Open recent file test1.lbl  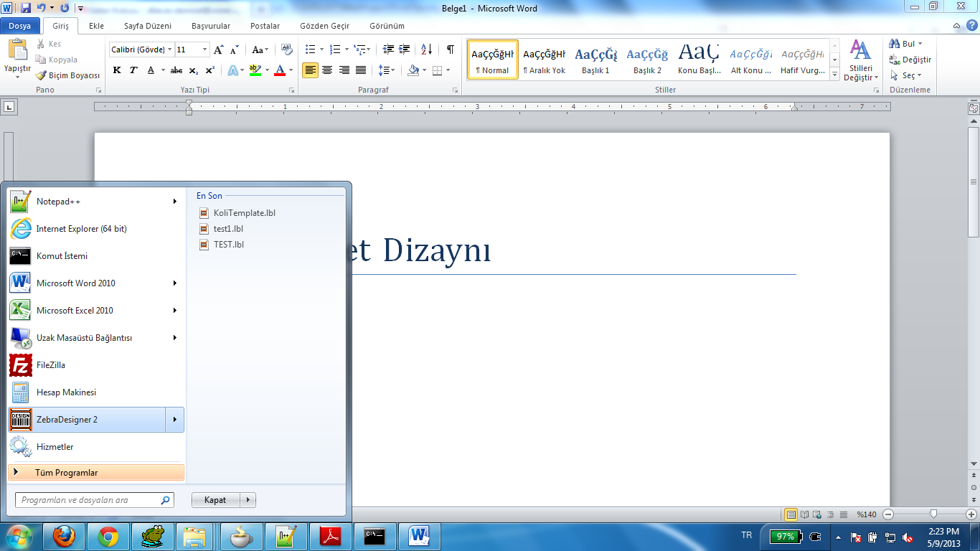[x=222, y=229]
